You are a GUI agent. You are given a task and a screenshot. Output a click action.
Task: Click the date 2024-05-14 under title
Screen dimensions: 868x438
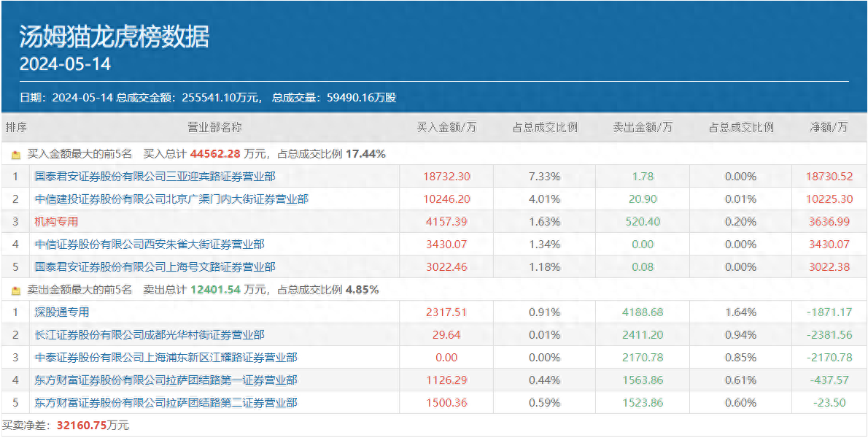66,64
